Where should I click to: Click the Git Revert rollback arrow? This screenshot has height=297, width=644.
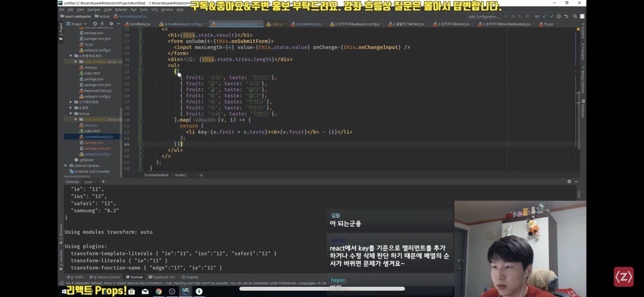(566, 16)
